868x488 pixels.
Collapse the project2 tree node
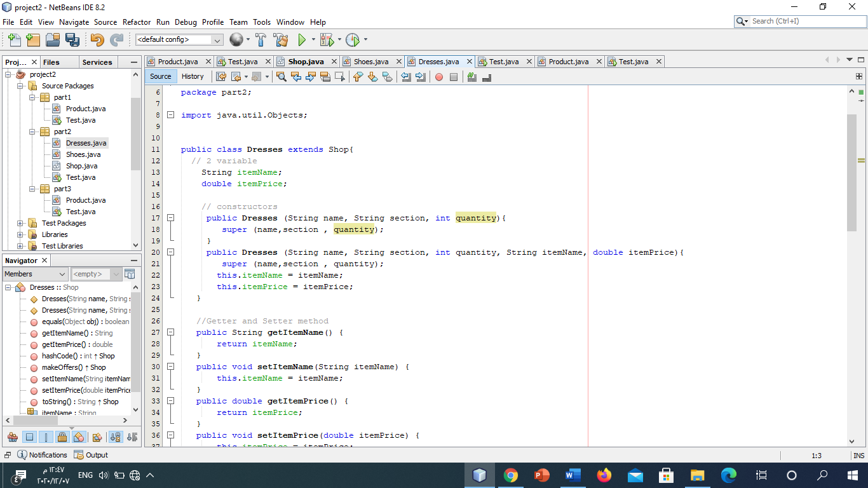tap(9, 74)
